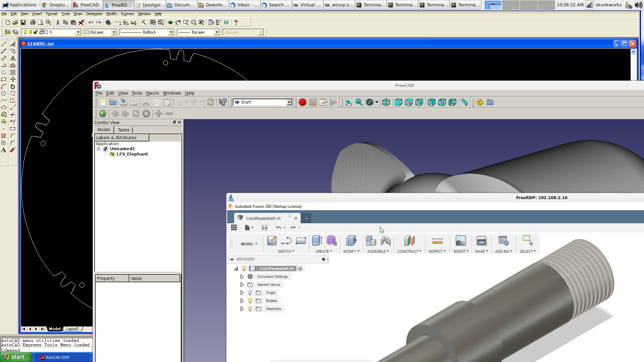Click Fusion 360 3D Print icon
Viewport: 644px width, 362px height.
pyautogui.click(x=481, y=241)
